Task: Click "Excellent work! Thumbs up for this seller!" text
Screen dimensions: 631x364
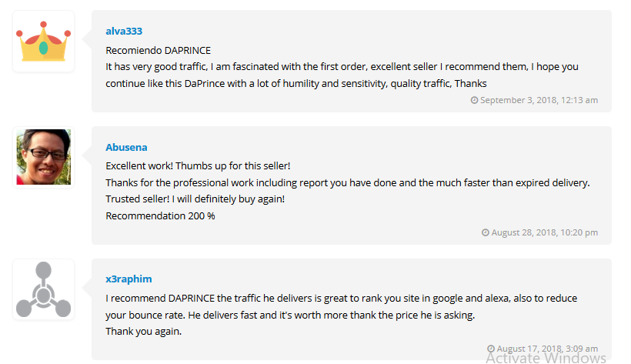Action: coord(198,166)
